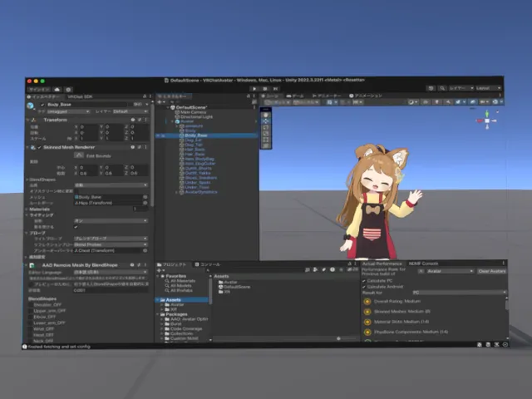Switch to the NDMF Console tab
This screenshot has height=399, width=532.
tap(423, 264)
